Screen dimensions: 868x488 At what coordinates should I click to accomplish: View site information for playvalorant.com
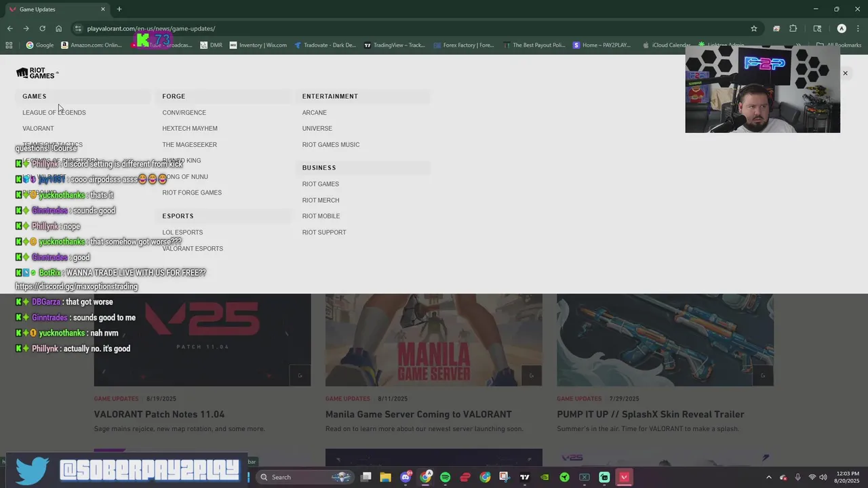coord(78,28)
